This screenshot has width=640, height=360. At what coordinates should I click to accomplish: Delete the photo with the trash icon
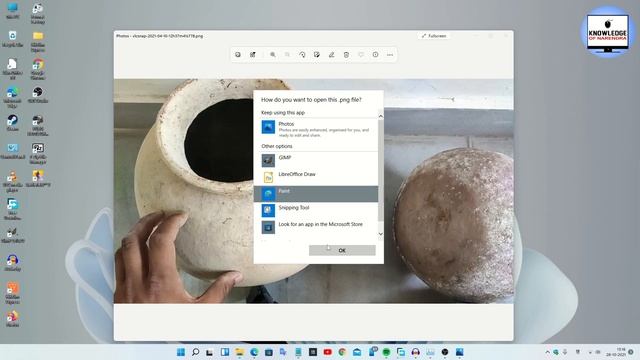click(x=346, y=55)
